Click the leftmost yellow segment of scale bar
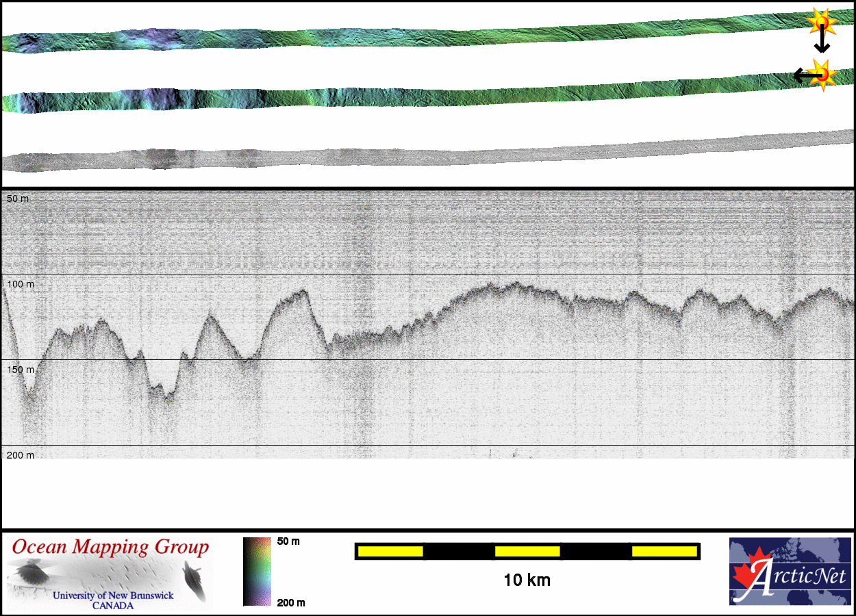856x616 pixels. [390, 551]
